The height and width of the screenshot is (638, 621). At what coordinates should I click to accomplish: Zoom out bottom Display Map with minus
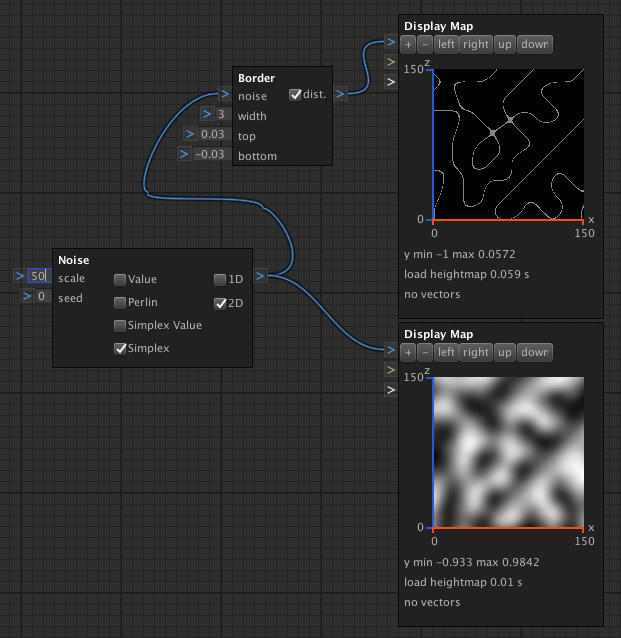[x=425, y=352]
